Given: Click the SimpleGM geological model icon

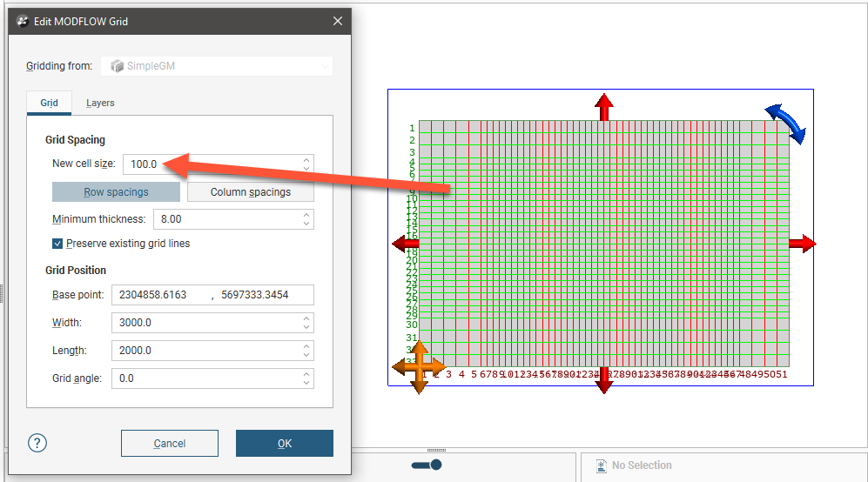Looking at the screenshot, I should (x=117, y=66).
